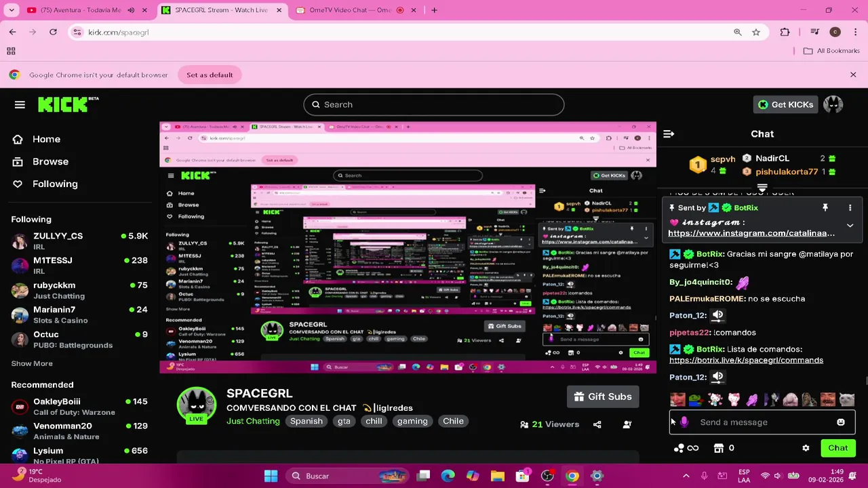Click the chat Kicks infinity icon
This screenshot has width=868, height=488.
click(x=686, y=448)
